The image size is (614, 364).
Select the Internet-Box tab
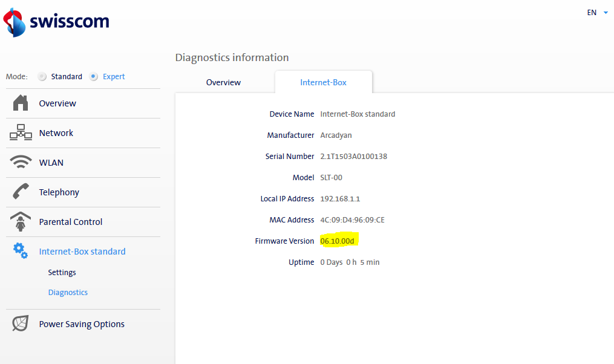[x=323, y=82]
